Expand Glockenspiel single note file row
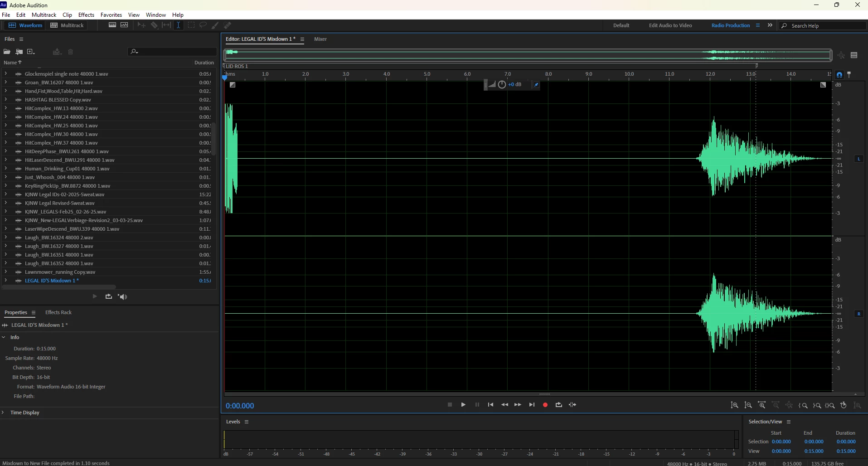The width and height of the screenshot is (868, 466). coord(5,73)
